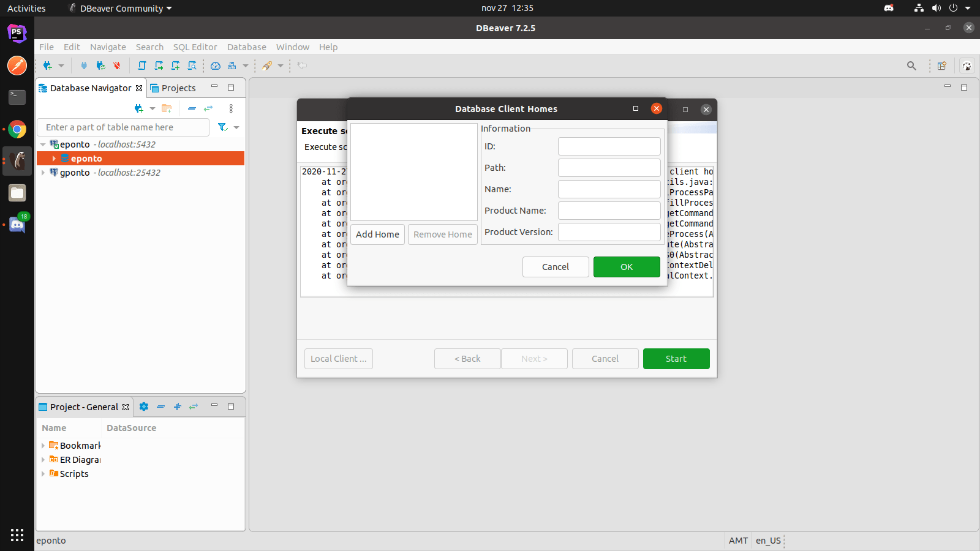
Task: Click < Back in the background wizard
Action: click(x=467, y=359)
